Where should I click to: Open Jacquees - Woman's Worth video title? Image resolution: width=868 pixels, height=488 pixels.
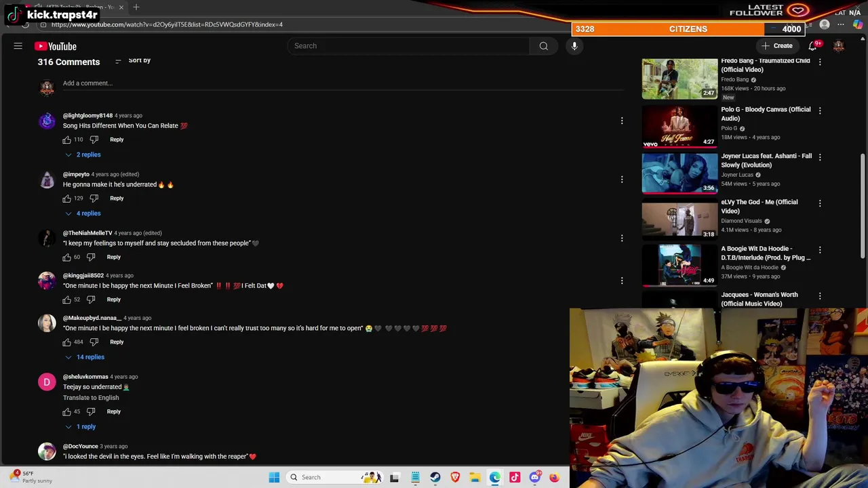[759, 299]
